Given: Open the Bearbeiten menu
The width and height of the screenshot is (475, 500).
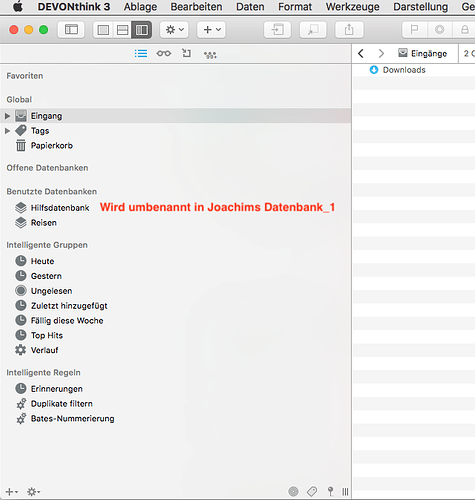Looking at the screenshot, I should point(196,7).
